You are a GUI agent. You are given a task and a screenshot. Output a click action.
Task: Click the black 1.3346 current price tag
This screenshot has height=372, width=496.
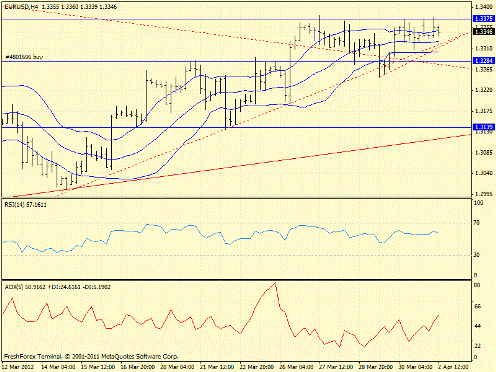(483, 32)
